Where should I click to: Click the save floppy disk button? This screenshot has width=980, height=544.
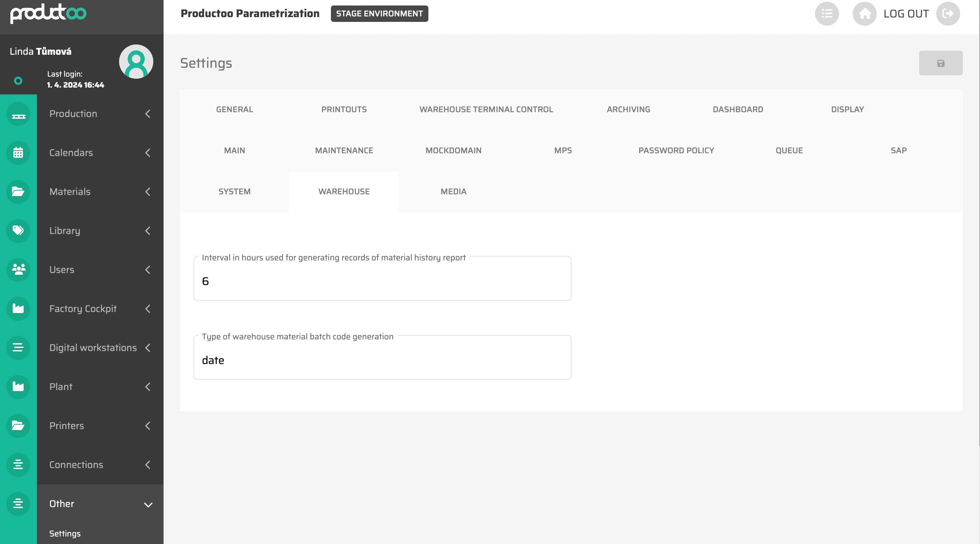pos(940,63)
